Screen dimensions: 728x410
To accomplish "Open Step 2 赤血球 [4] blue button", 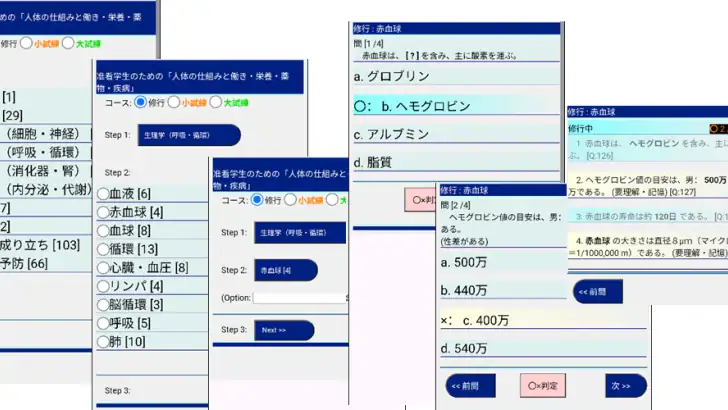I will [286, 270].
